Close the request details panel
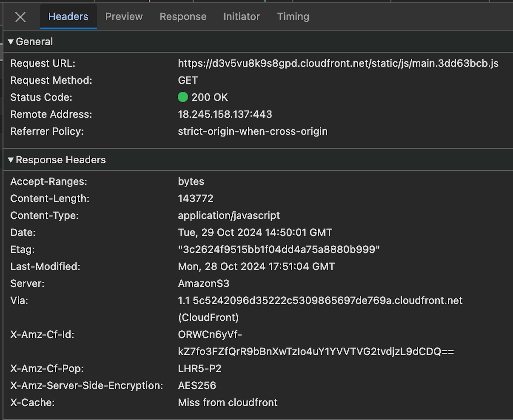Image resolution: width=513 pixels, height=420 pixels. (20, 17)
